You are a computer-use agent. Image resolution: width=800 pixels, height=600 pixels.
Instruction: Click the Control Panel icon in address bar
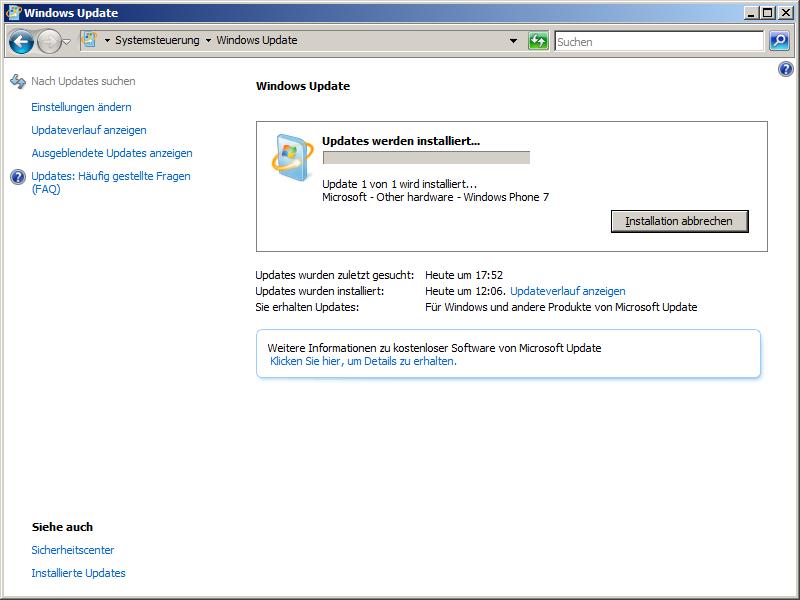(x=89, y=41)
